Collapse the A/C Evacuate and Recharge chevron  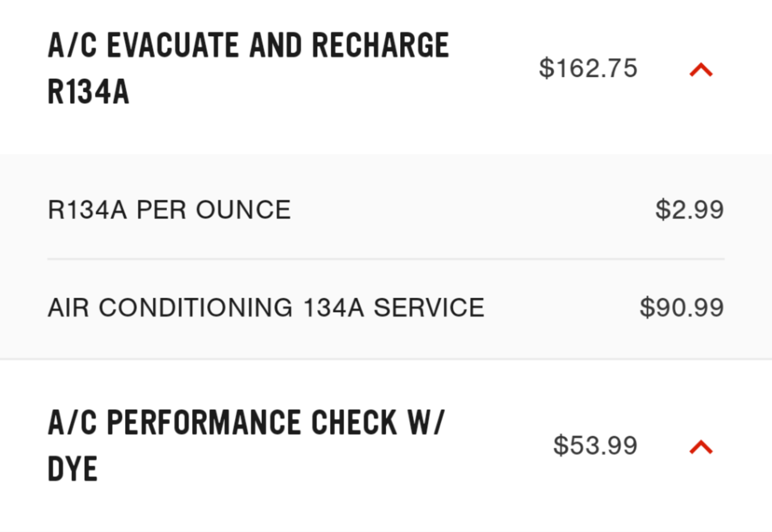(x=701, y=70)
